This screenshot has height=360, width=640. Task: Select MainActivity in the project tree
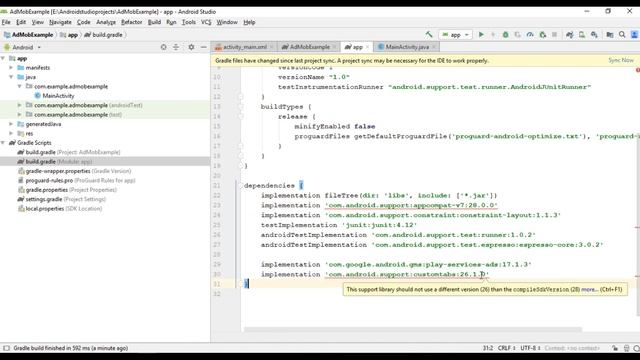(x=55, y=96)
